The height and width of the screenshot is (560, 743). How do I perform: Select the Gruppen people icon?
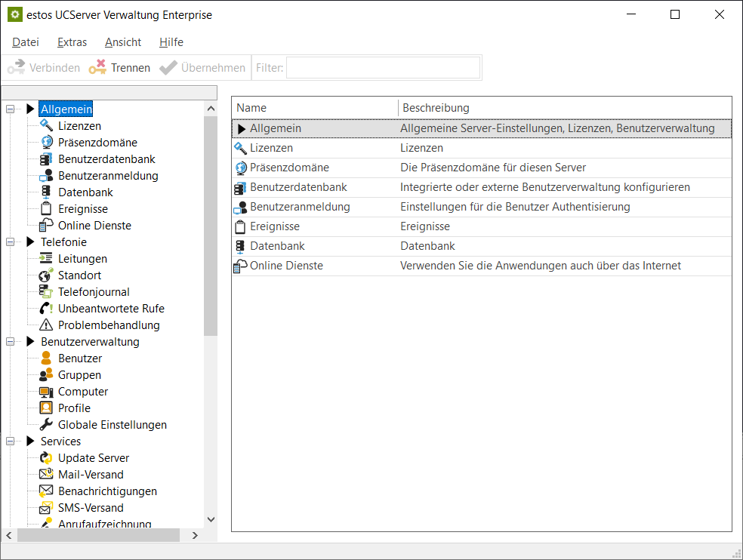coord(46,375)
